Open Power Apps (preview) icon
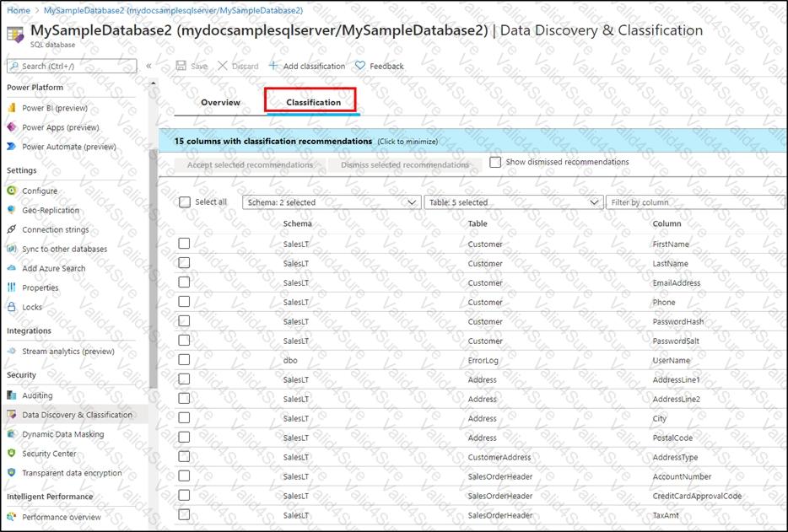The image size is (788, 532). [12, 127]
